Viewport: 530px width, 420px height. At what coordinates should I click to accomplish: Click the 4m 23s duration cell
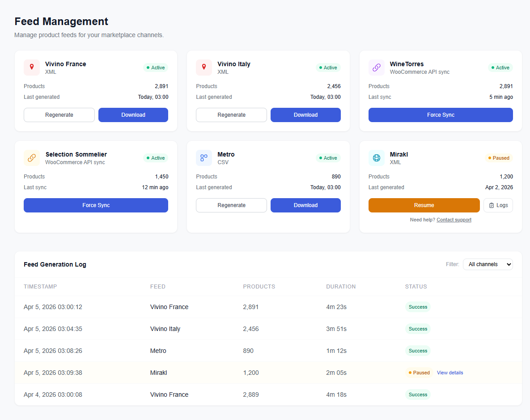pos(336,307)
